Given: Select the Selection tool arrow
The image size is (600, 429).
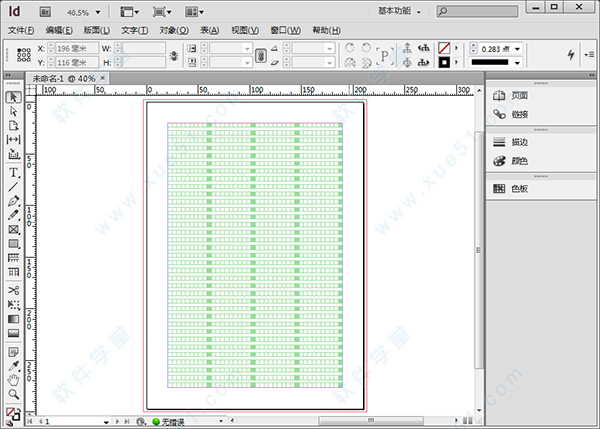Looking at the screenshot, I should point(13,97).
